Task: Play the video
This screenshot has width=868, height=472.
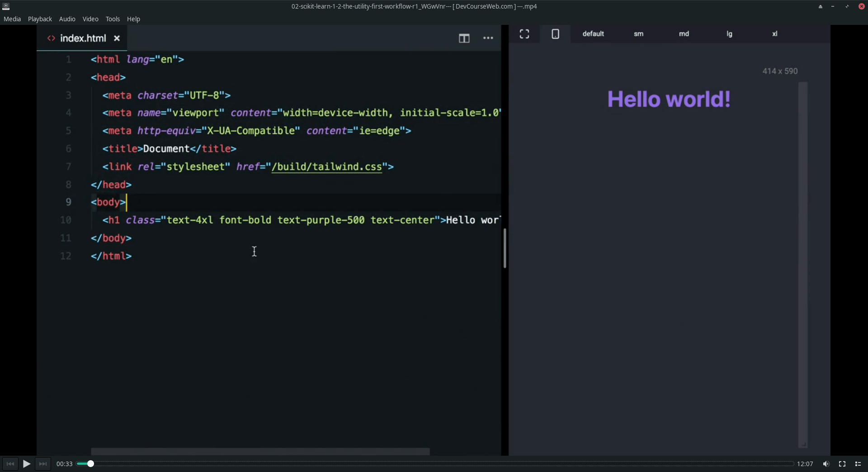Action: click(27, 464)
